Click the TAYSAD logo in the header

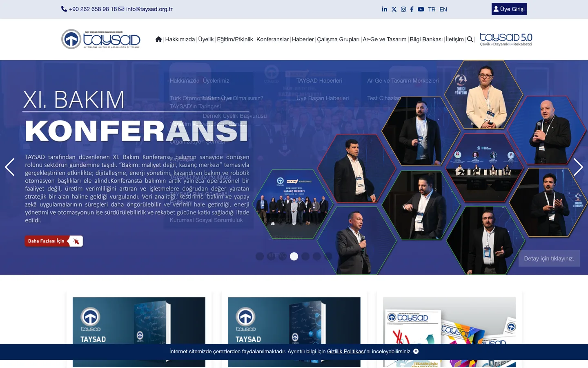[x=101, y=39]
